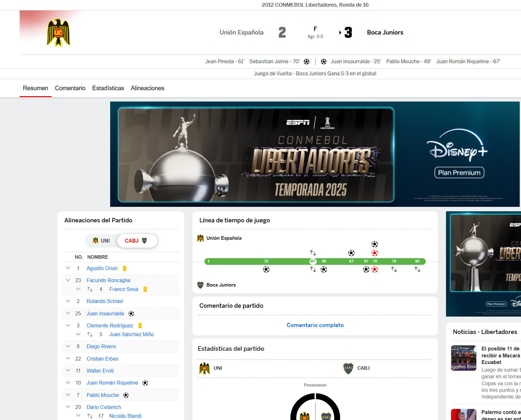Click minute 25 marker on green timeline bar
Image resolution: width=521 pixels, height=420 pixels.
tap(266, 261)
